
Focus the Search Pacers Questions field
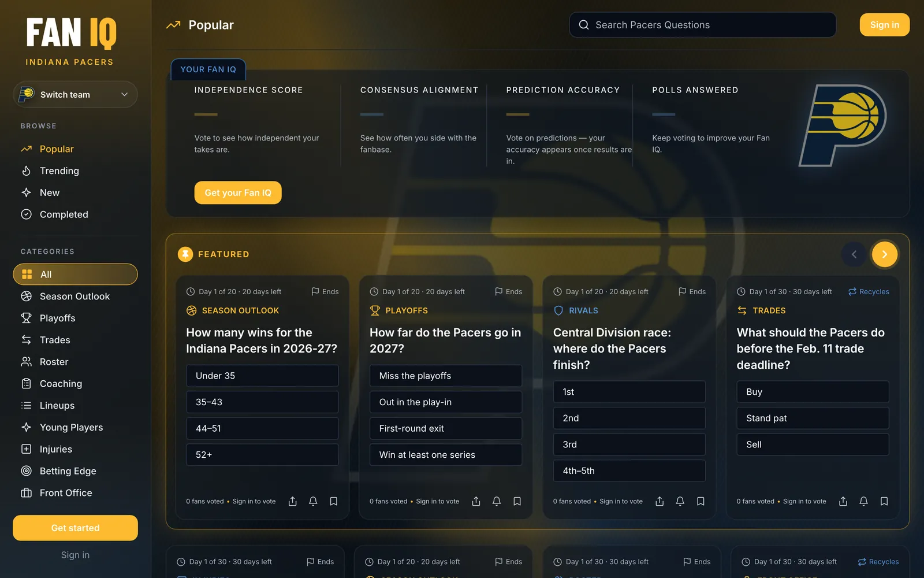pyautogui.click(x=703, y=25)
